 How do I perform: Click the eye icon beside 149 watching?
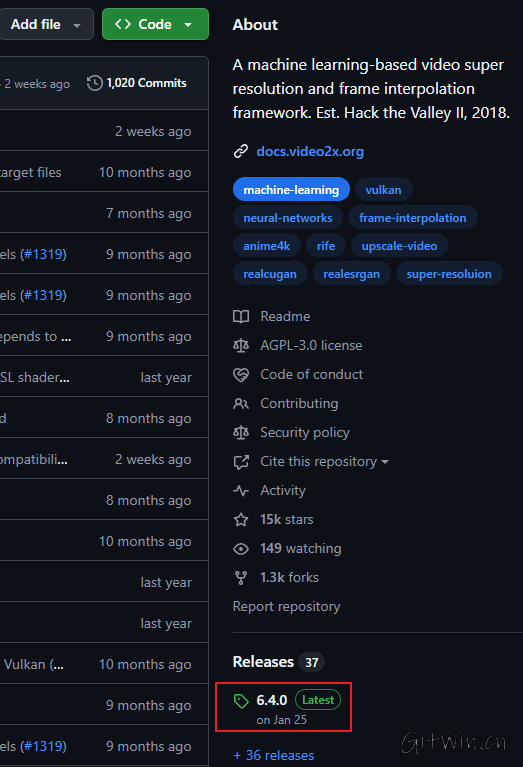(241, 549)
